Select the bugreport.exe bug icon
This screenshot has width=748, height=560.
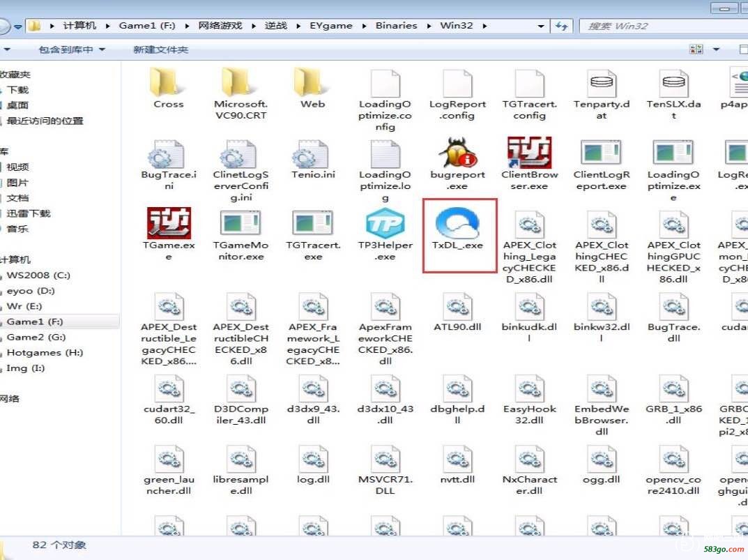[457, 153]
